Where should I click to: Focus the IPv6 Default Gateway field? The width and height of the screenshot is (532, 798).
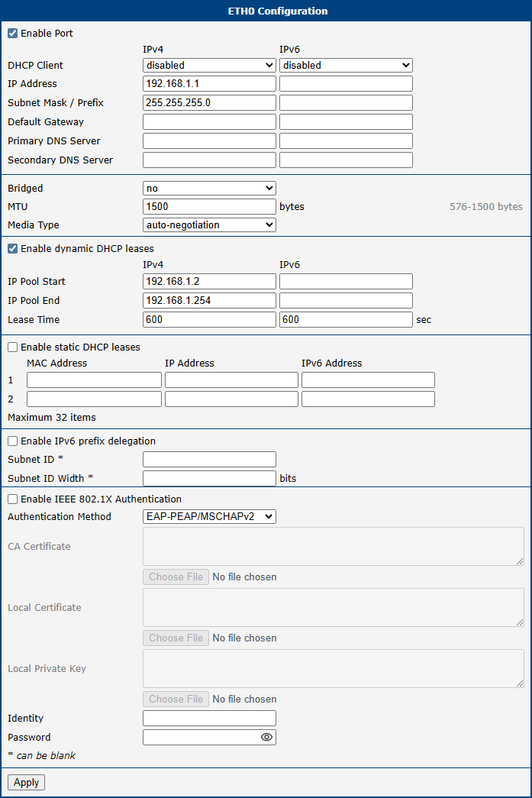click(346, 121)
